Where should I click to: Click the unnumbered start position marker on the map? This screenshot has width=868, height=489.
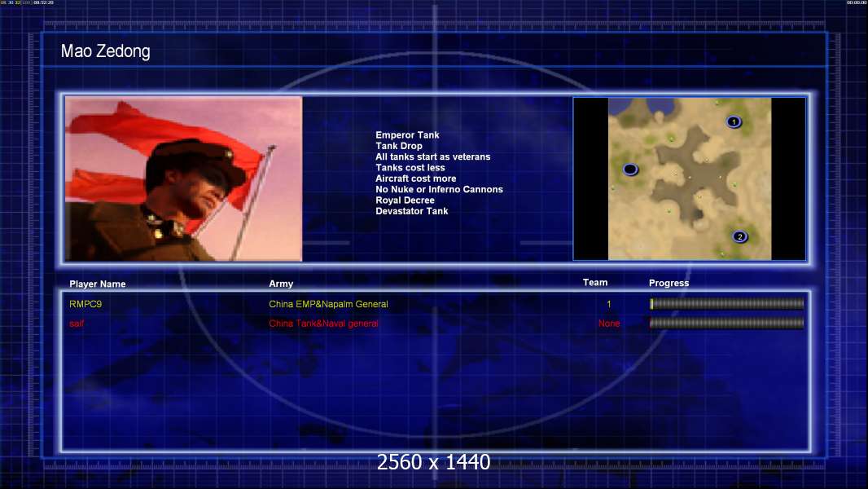click(630, 170)
